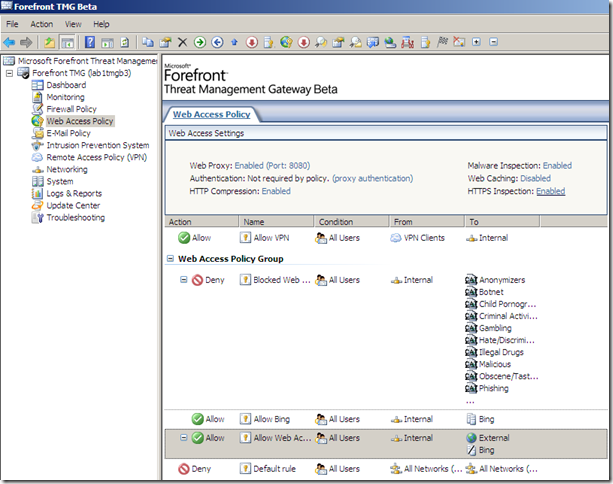Image resolution: width=613 pixels, height=484 pixels.
Task: Select Monitoring in the console tree
Action: [65, 97]
